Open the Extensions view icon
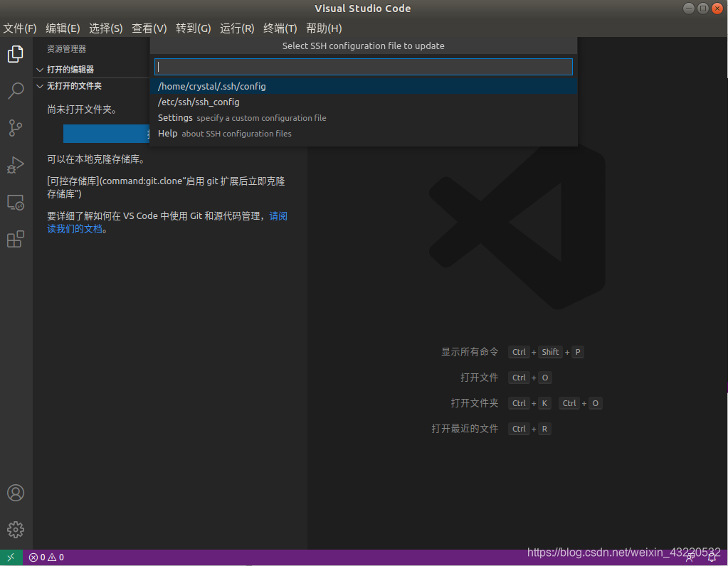 click(x=16, y=240)
